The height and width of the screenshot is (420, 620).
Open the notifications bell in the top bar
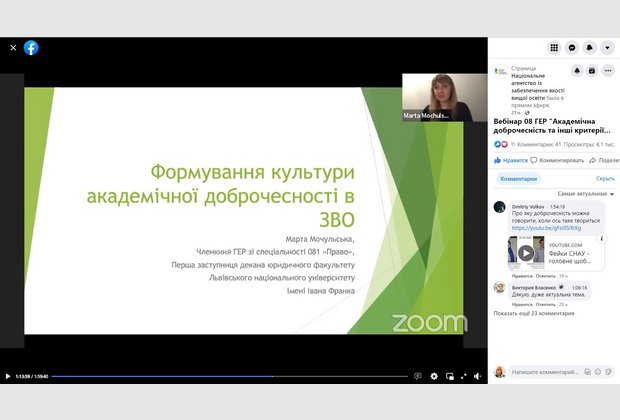click(x=590, y=47)
